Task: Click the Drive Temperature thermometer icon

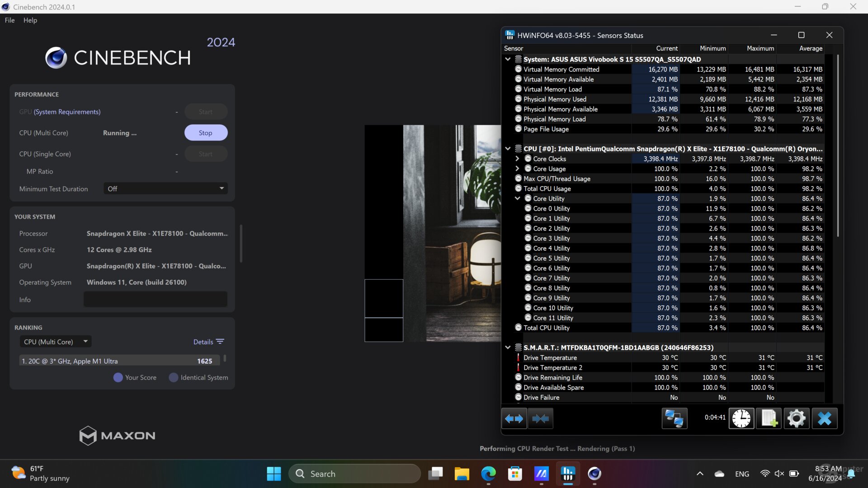Action: [518, 357]
